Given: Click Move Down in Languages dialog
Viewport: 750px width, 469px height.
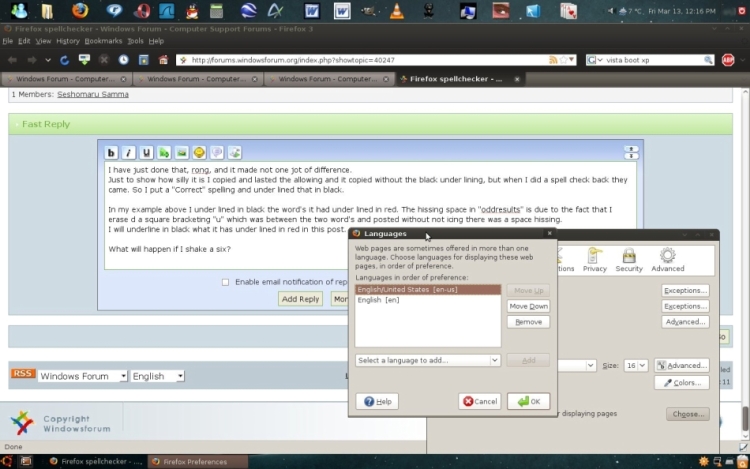Looking at the screenshot, I should (x=528, y=306).
